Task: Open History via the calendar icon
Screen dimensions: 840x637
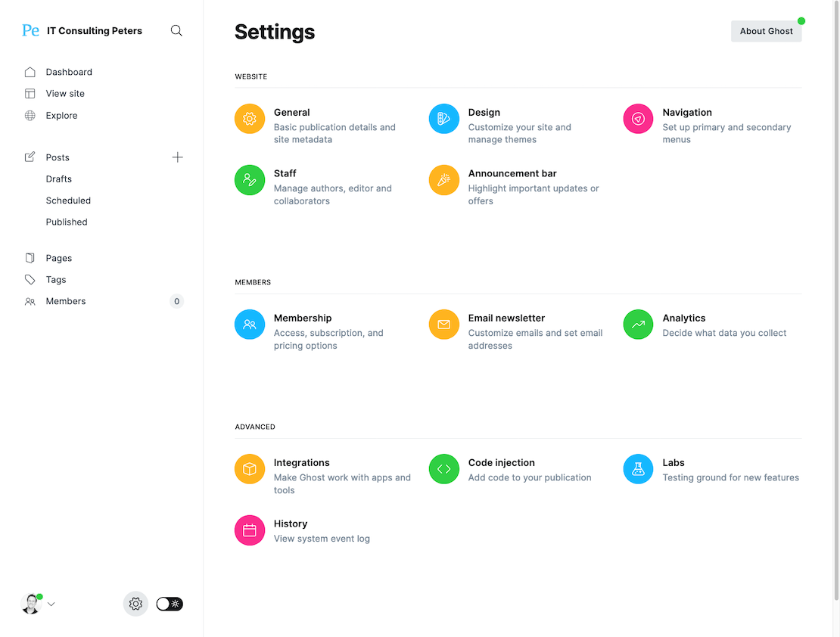Action: click(250, 530)
